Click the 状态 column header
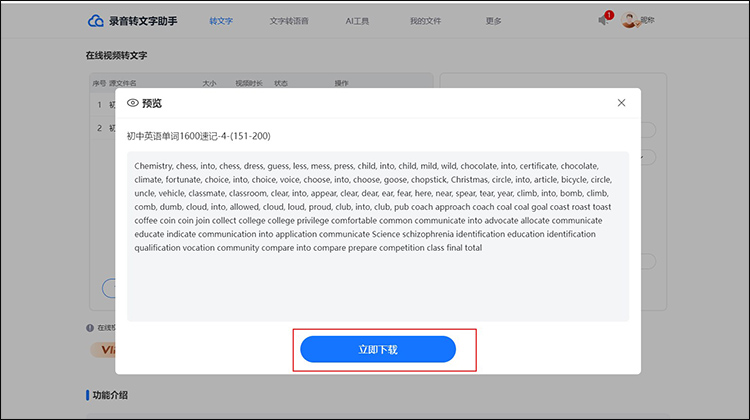The width and height of the screenshot is (750, 420). click(x=281, y=83)
